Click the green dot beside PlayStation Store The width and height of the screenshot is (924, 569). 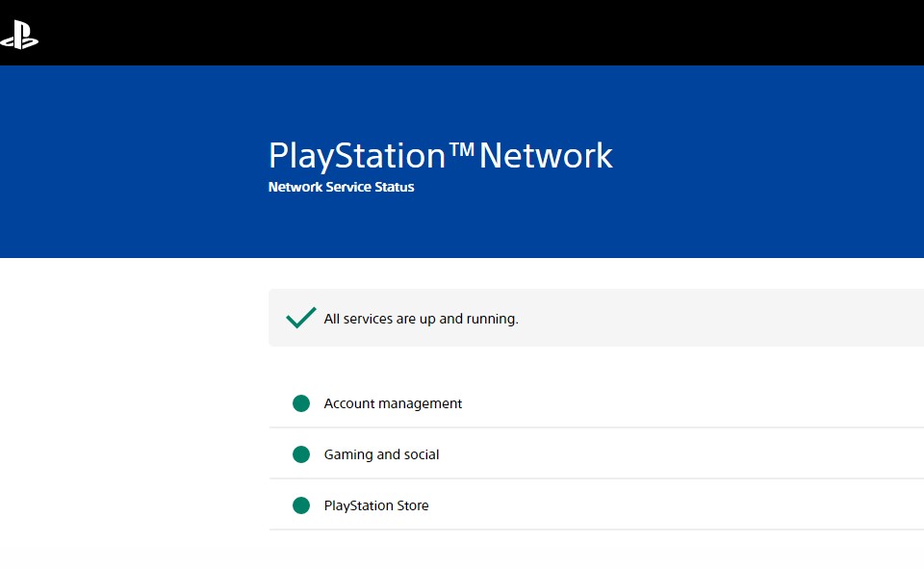(x=301, y=505)
